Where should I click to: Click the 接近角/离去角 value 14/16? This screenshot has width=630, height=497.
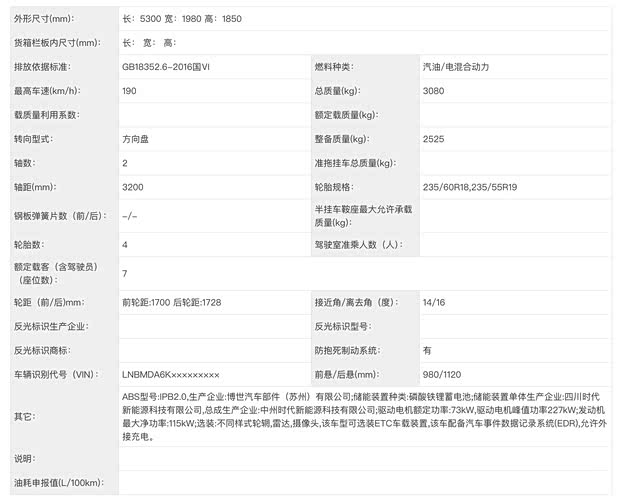pyautogui.click(x=434, y=302)
